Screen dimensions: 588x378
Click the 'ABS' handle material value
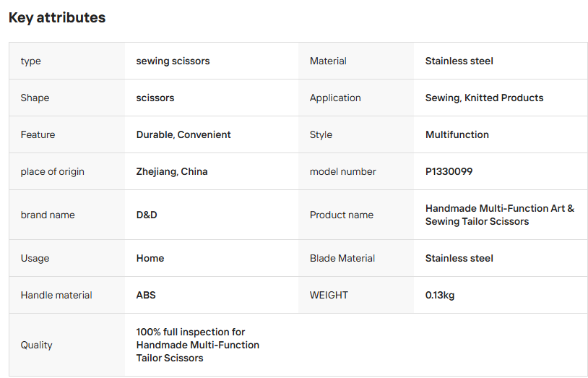[x=146, y=295]
